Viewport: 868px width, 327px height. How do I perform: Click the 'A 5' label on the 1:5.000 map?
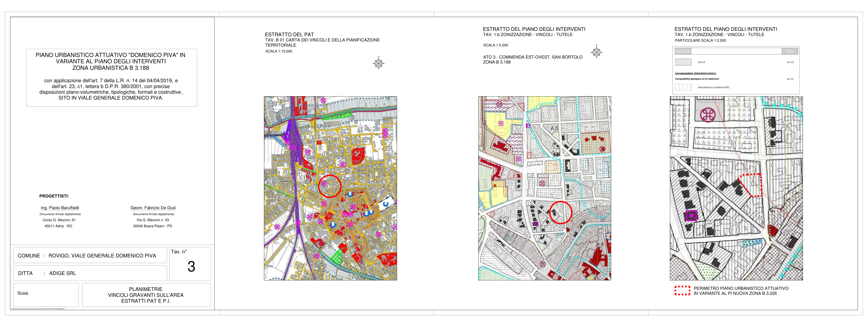tap(555, 128)
